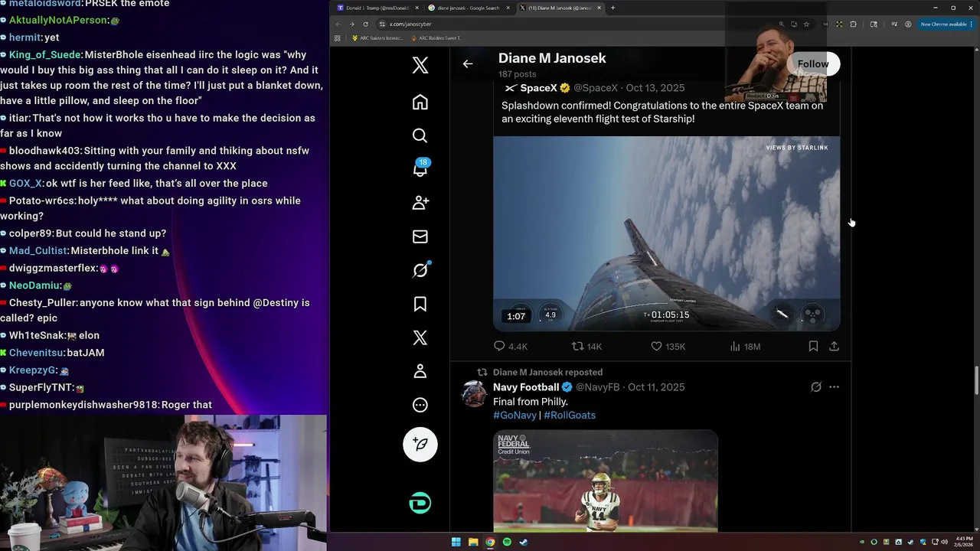Open Premium X icon in sidebar
Image resolution: width=980 pixels, height=551 pixels.
[420, 337]
